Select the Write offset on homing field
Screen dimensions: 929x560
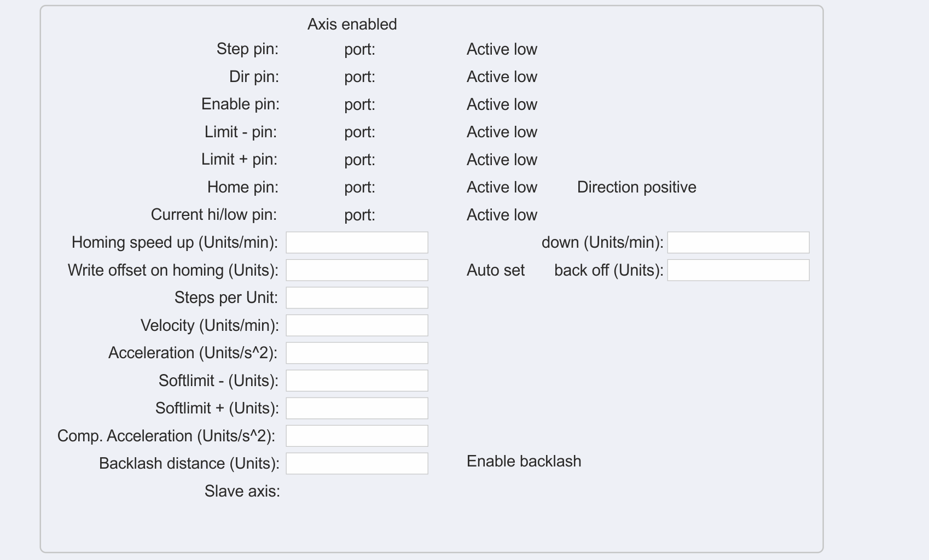click(357, 270)
